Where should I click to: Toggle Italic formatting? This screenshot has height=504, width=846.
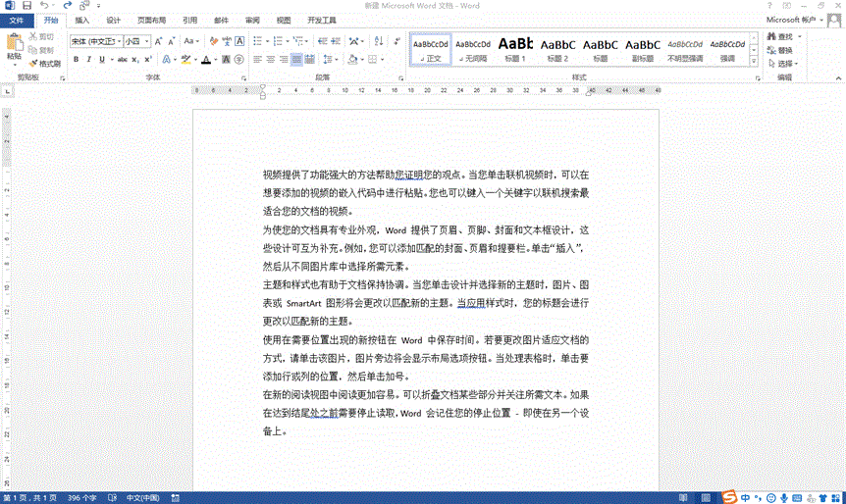click(x=89, y=60)
